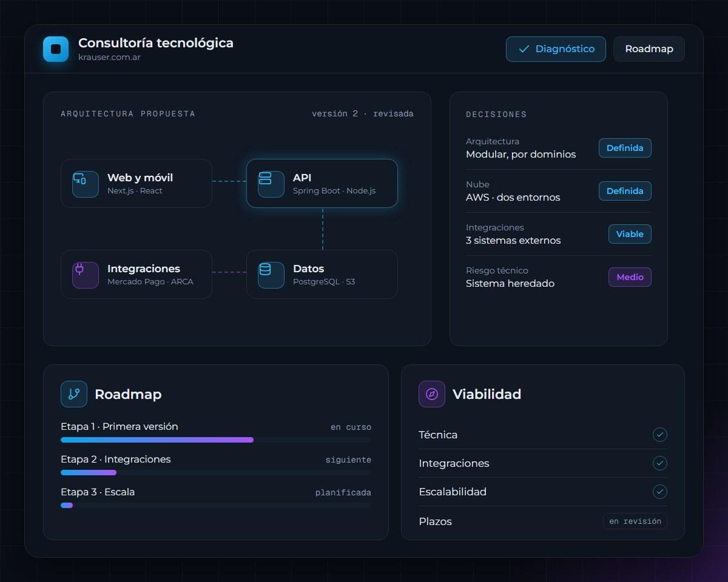Switch to the Diagnóstico tab

(x=556, y=49)
